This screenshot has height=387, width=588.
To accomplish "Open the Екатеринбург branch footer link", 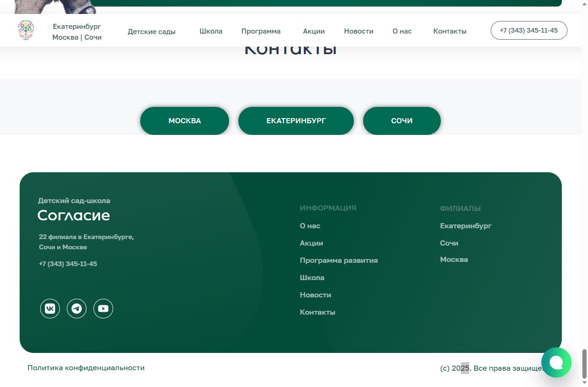I will point(466,226).
